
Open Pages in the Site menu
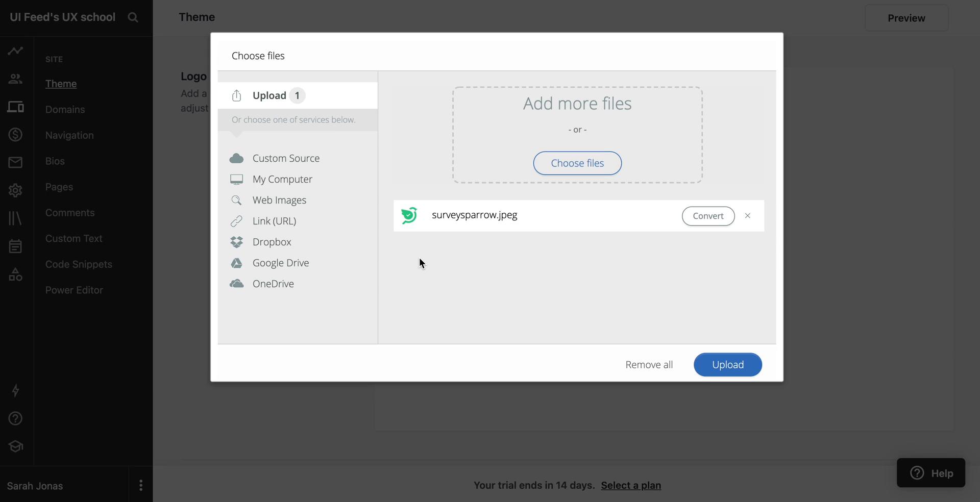click(x=59, y=187)
